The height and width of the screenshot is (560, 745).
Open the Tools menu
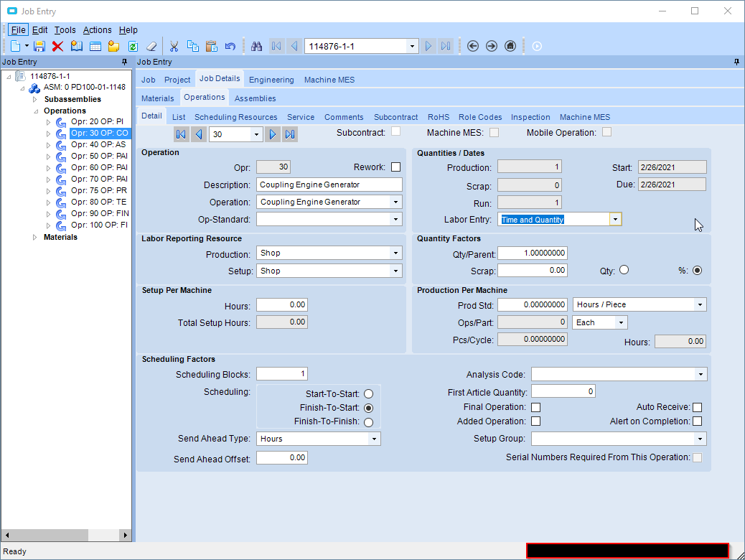(x=65, y=30)
